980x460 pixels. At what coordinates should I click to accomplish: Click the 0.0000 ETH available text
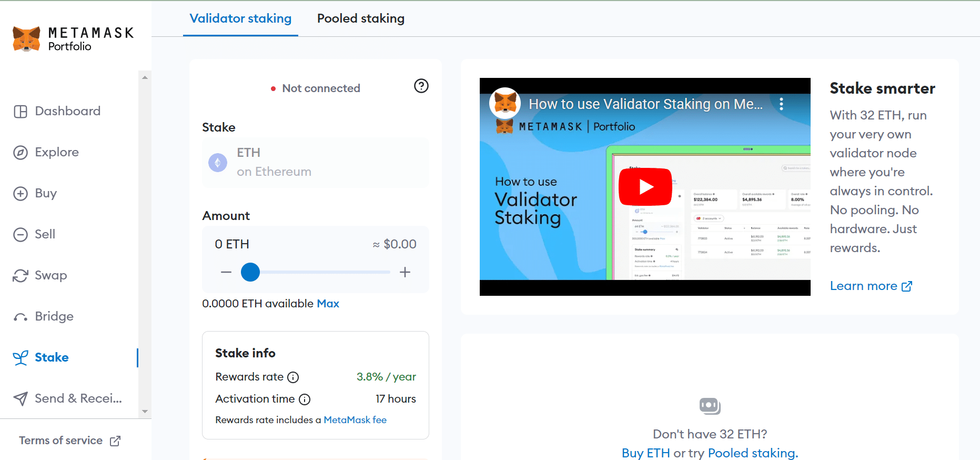coord(258,304)
